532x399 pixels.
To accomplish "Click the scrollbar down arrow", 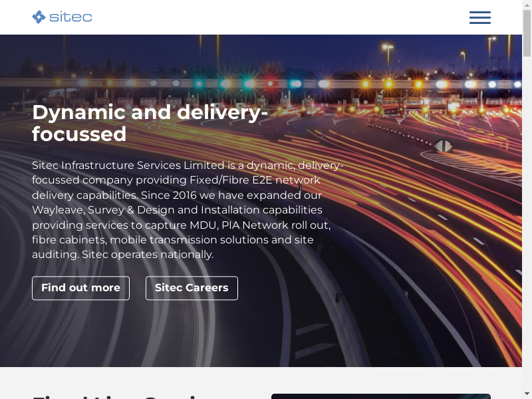I will [x=527, y=394].
